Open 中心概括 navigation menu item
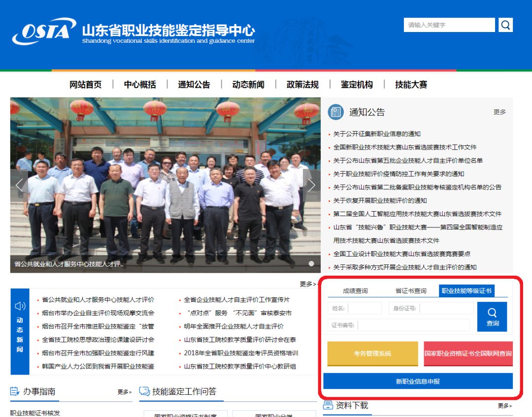 pos(140,84)
